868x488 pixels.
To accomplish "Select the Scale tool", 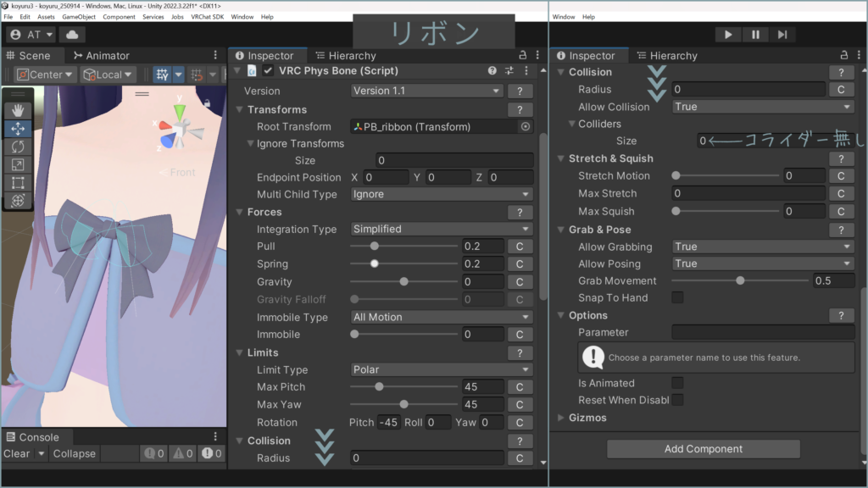I will 17,164.
